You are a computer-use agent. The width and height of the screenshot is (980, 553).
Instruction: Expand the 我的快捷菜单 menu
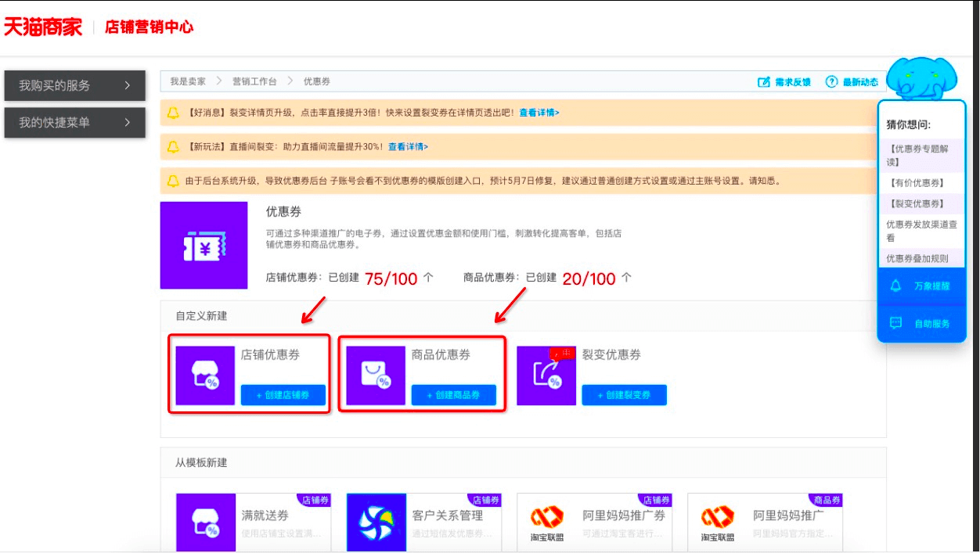tap(74, 123)
